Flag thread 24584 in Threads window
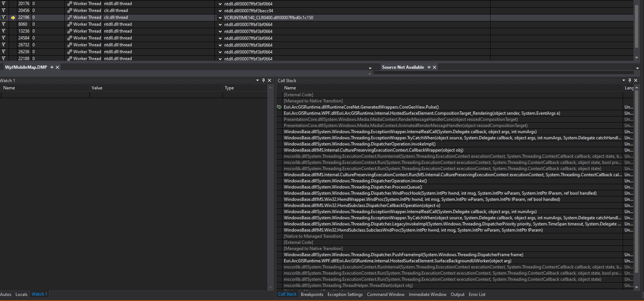The height and width of the screenshot is (301, 644). [x=4, y=38]
